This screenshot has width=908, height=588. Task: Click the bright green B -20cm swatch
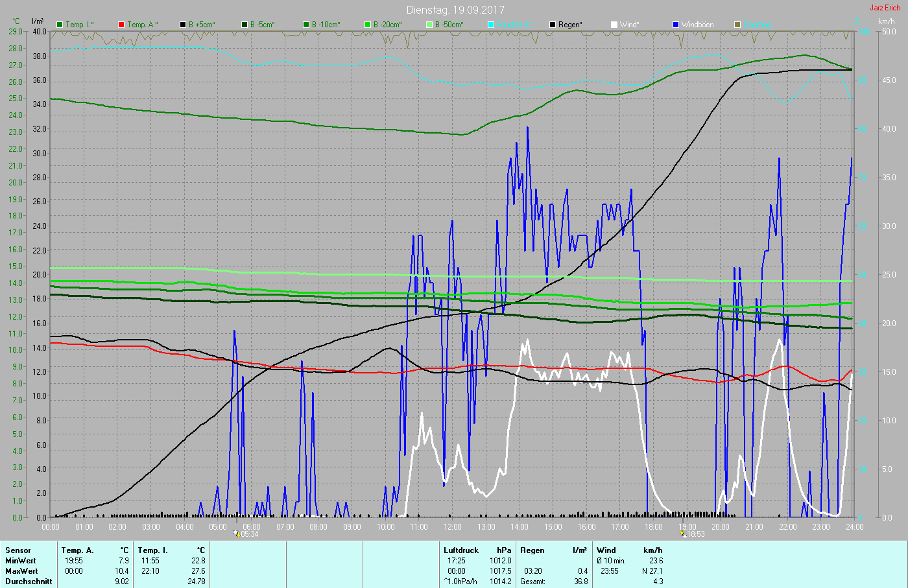[368, 25]
